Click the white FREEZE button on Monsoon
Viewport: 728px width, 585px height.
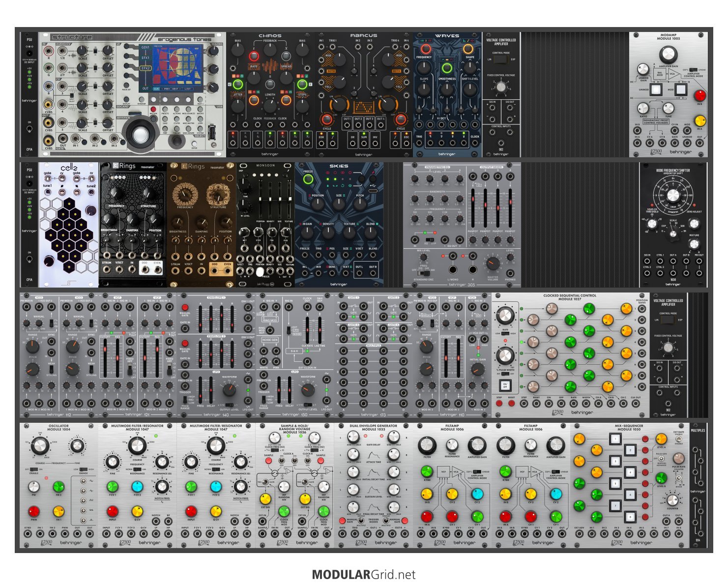[260, 272]
